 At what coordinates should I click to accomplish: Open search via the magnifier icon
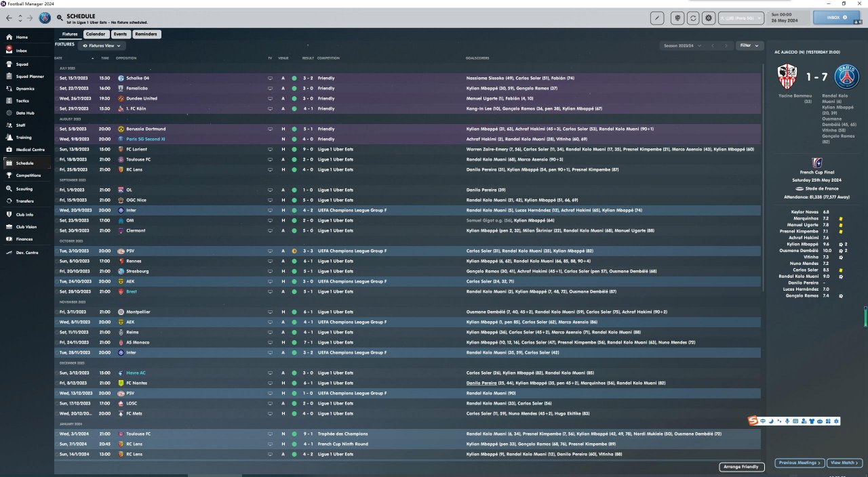(60, 18)
